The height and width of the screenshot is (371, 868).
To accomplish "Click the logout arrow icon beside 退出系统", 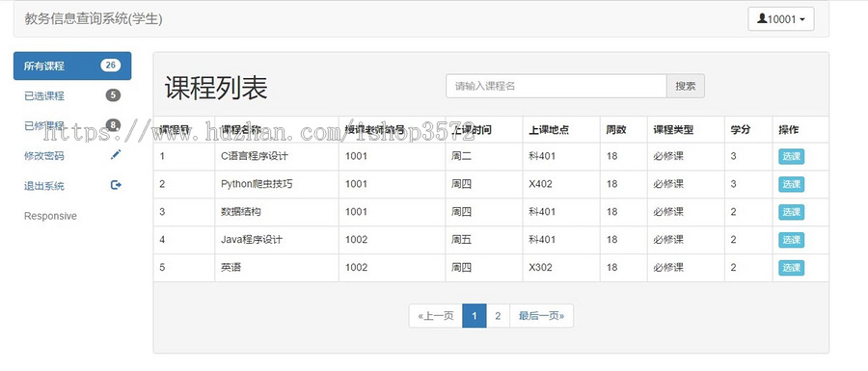I will [x=116, y=185].
